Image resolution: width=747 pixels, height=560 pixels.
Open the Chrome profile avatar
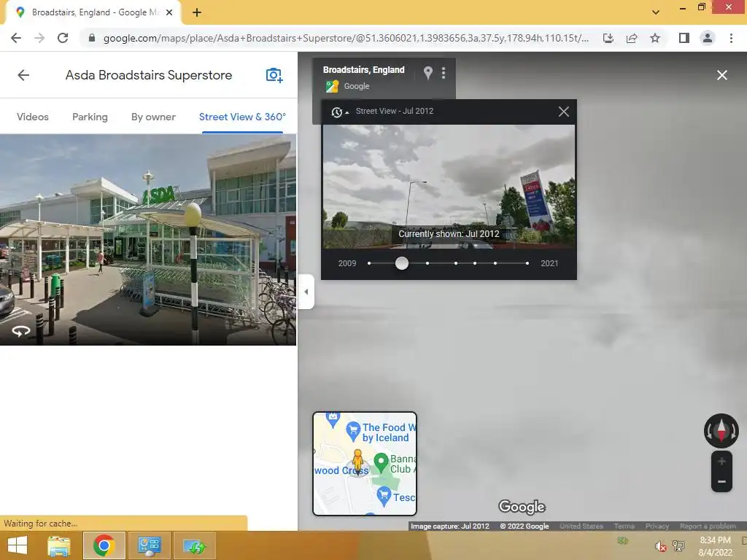click(708, 38)
